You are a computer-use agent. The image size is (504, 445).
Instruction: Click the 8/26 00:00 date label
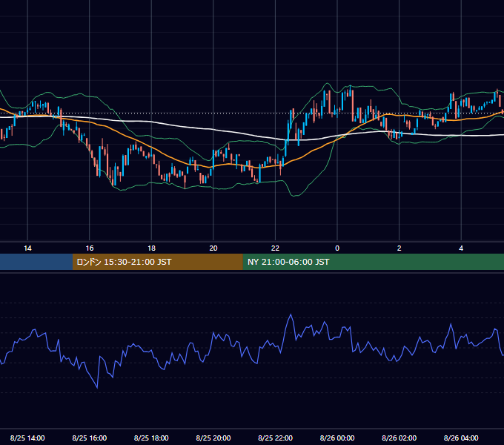click(337, 438)
